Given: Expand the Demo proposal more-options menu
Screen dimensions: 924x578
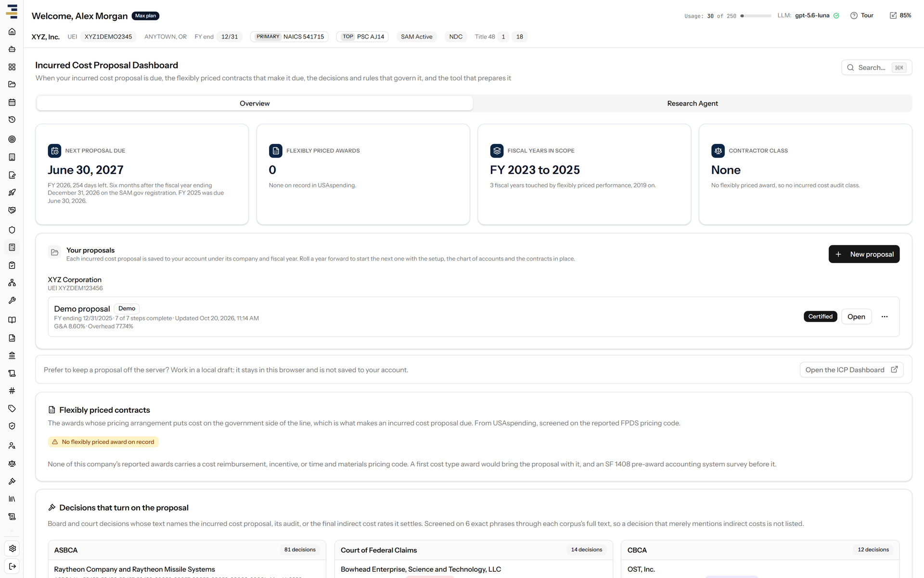Looking at the screenshot, I should coord(885,316).
